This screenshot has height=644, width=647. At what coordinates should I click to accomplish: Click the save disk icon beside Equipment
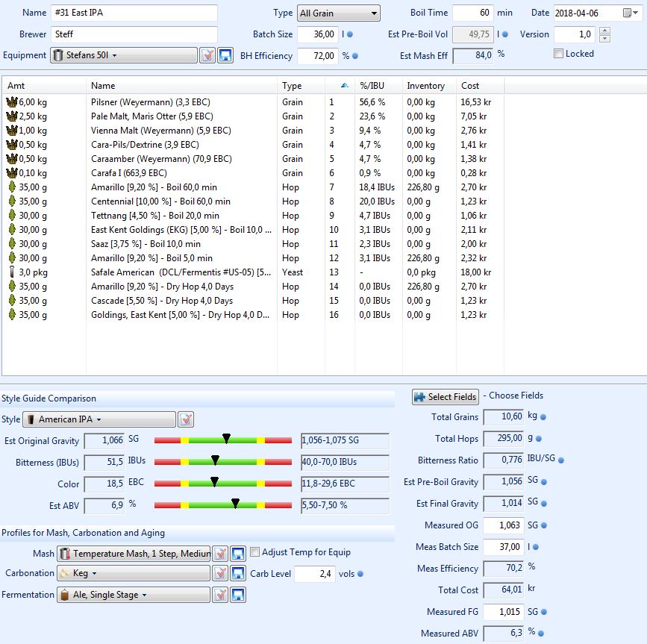[x=225, y=55]
